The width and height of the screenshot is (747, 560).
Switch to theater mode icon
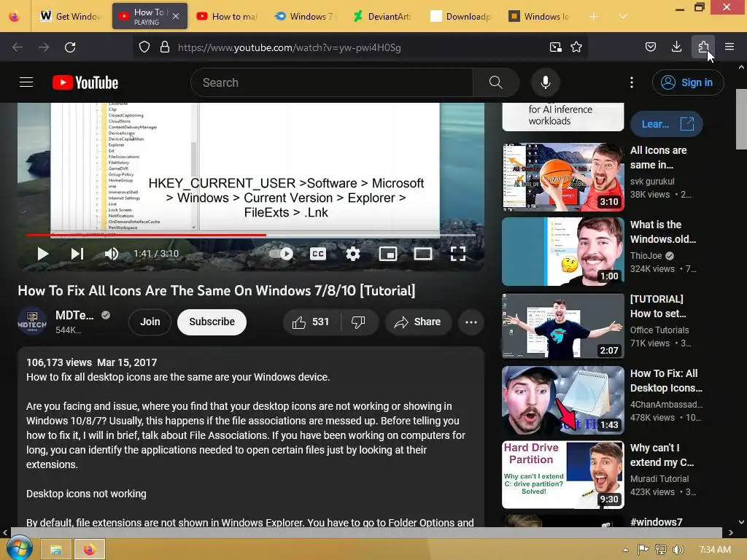[423, 254]
